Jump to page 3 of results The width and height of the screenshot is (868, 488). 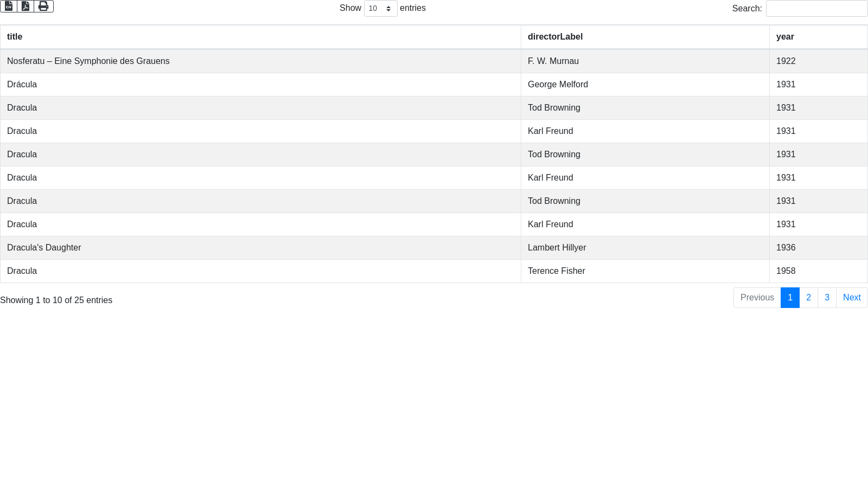pyautogui.click(x=827, y=298)
